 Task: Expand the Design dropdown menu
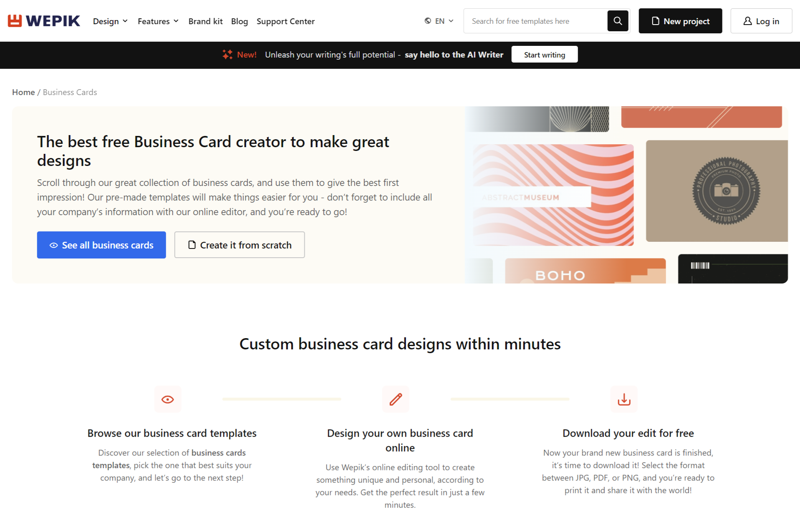coord(110,21)
